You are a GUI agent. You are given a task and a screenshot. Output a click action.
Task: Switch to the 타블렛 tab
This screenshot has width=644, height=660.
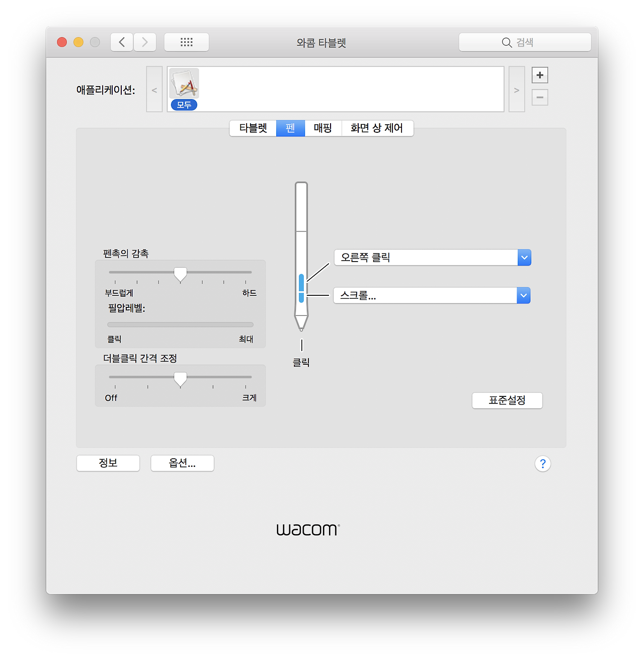pyautogui.click(x=253, y=128)
